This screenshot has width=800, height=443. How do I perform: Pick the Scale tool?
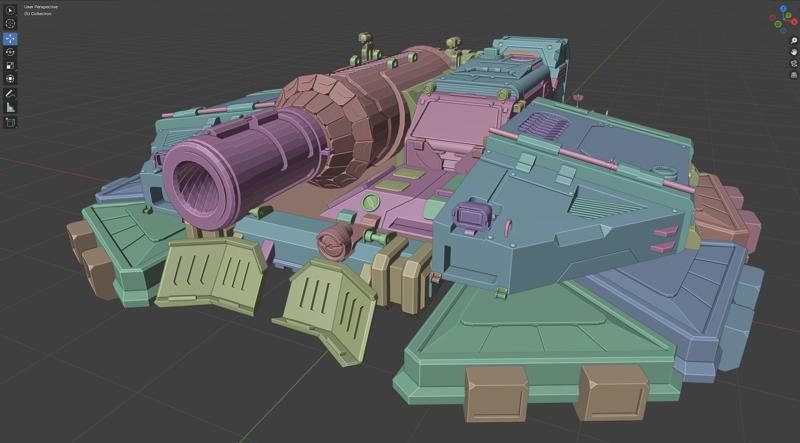point(10,65)
